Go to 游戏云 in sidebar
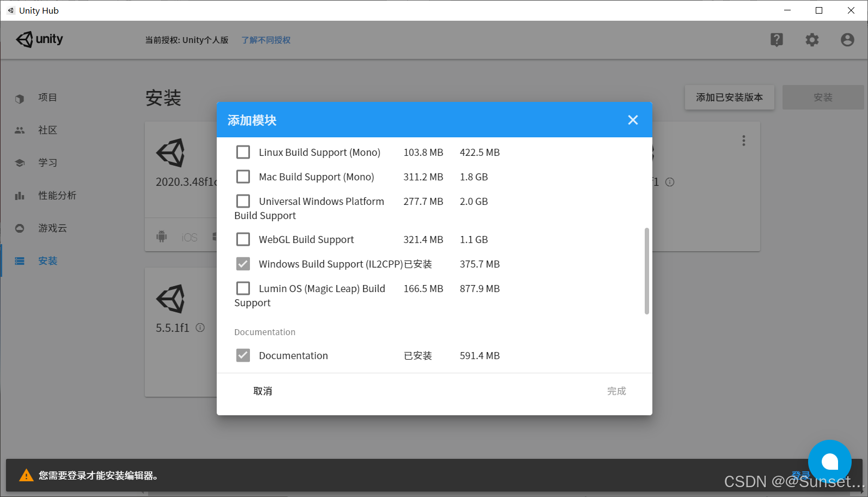Viewport: 868px width, 497px height. [x=52, y=228]
